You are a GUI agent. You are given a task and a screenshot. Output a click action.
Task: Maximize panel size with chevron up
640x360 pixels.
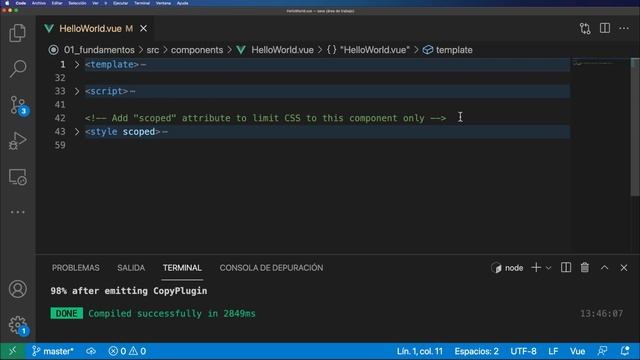(604, 268)
